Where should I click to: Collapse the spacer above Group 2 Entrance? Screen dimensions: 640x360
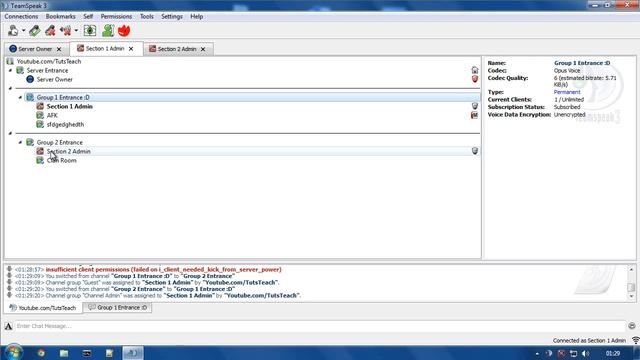coord(11,133)
